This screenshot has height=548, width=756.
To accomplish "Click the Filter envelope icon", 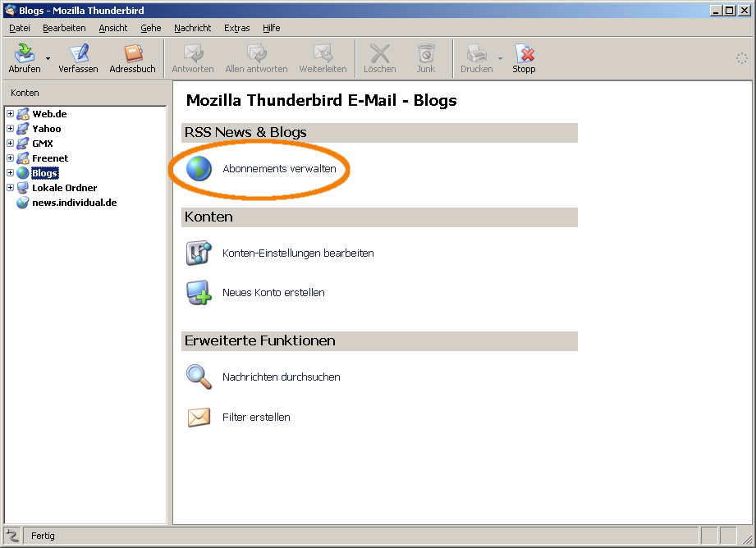I will tap(199, 418).
